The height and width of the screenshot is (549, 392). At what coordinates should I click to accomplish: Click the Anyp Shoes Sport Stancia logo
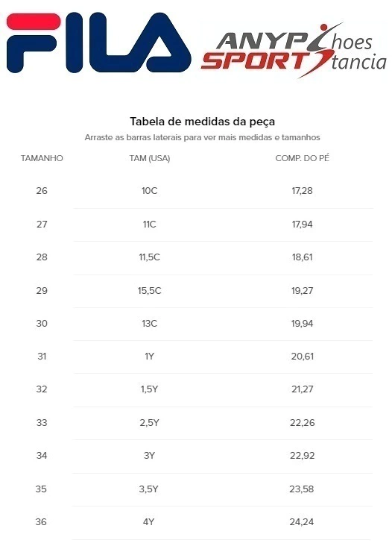click(x=294, y=50)
